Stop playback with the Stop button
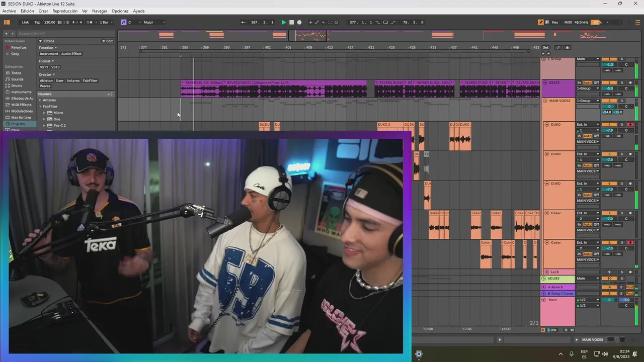The height and width of the screenshot is (362, 644). [291, 22]
